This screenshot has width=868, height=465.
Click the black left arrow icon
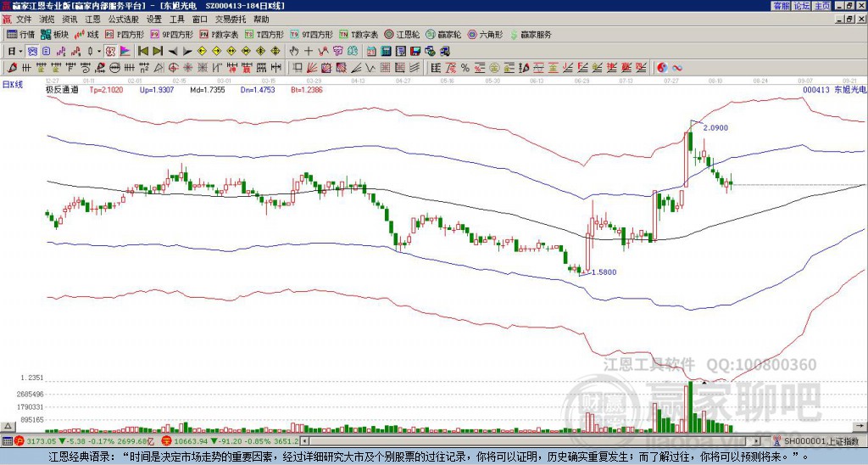[x=173, y=52]
